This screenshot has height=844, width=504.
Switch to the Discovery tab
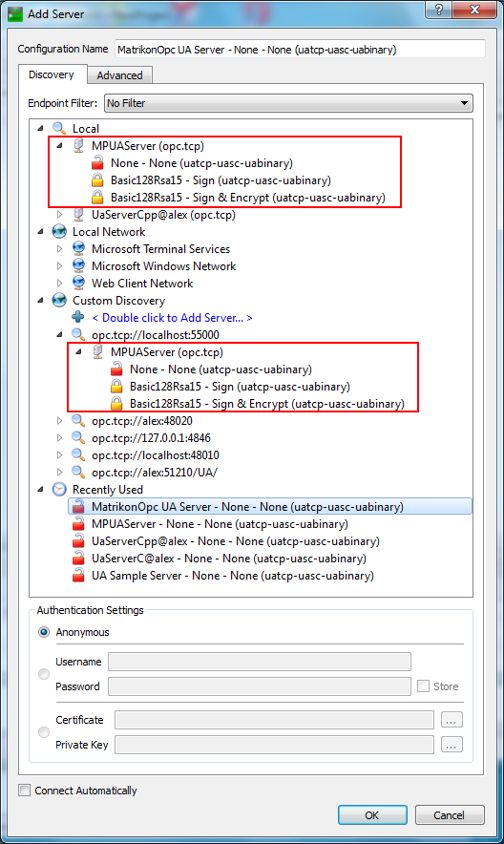point(52,74)
